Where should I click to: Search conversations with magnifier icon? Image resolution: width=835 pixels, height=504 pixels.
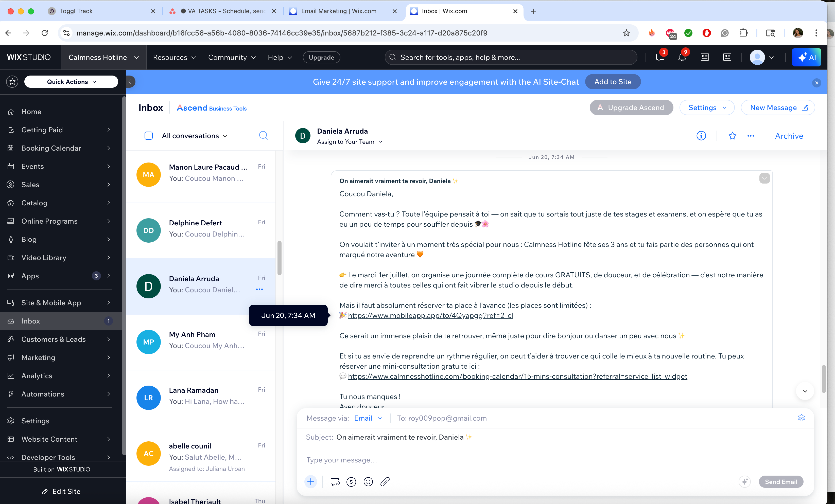click(x=263, y=135)
